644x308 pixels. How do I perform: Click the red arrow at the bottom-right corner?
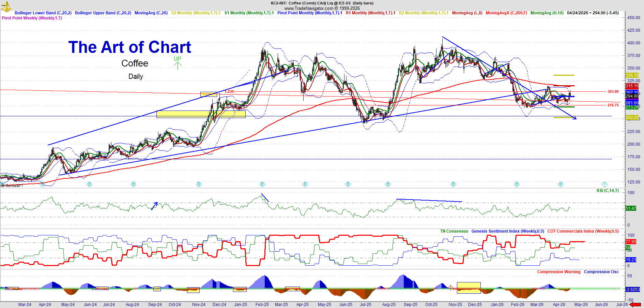point(635,305)
